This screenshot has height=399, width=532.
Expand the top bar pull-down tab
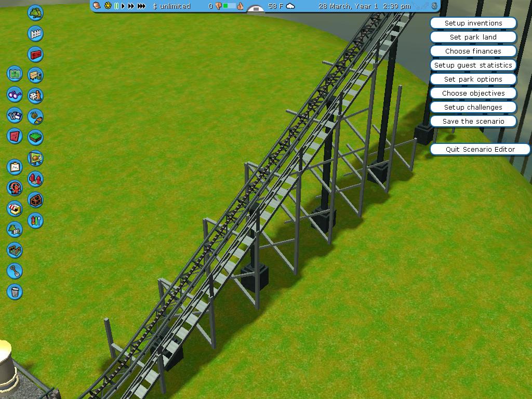[x=256, y=8]
